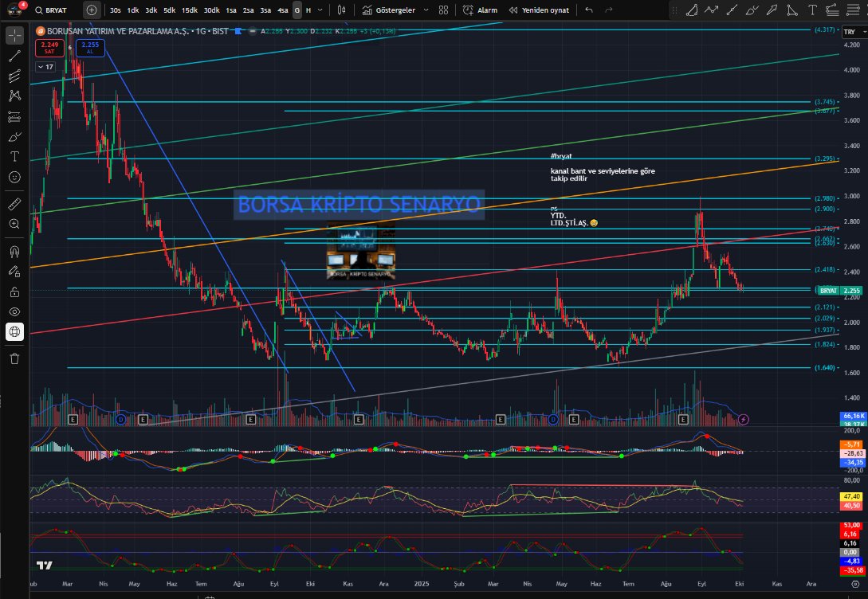Open chart settings gear at bottom right

[x=855, y=584]
